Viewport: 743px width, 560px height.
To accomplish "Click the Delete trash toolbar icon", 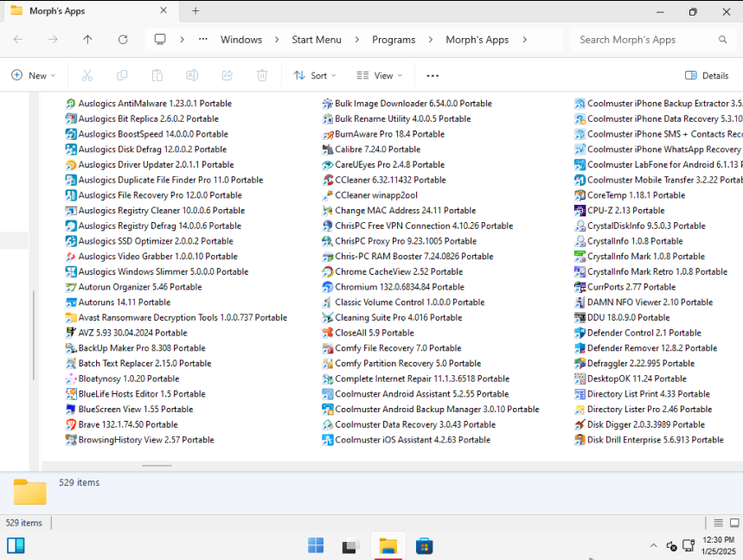I will (x=262, y=75).
